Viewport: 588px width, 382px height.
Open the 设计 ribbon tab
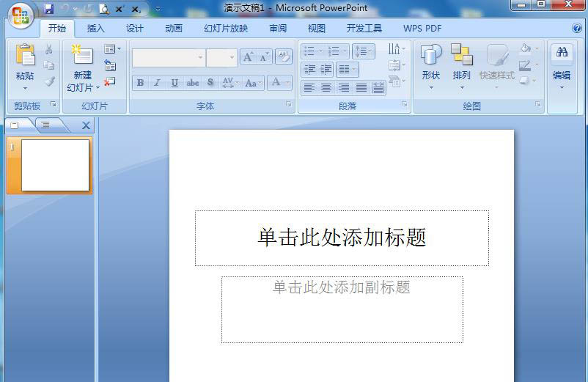(135, 29)
